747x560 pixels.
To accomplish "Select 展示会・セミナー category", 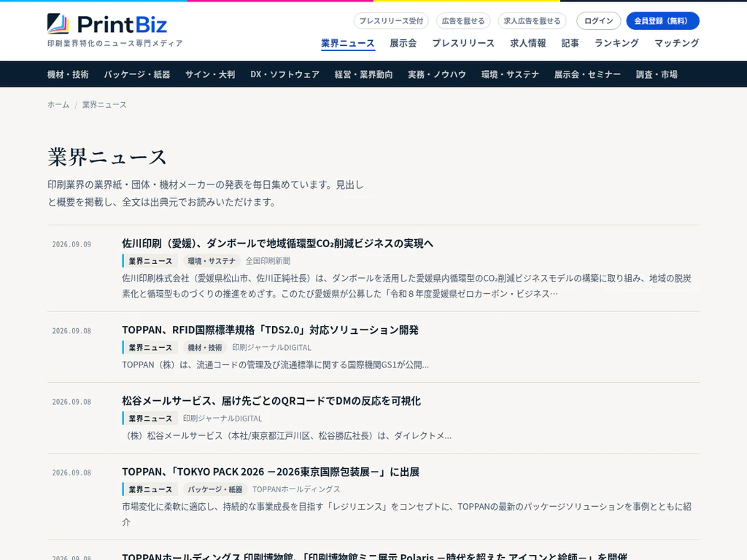I will [x=587, y=74].
